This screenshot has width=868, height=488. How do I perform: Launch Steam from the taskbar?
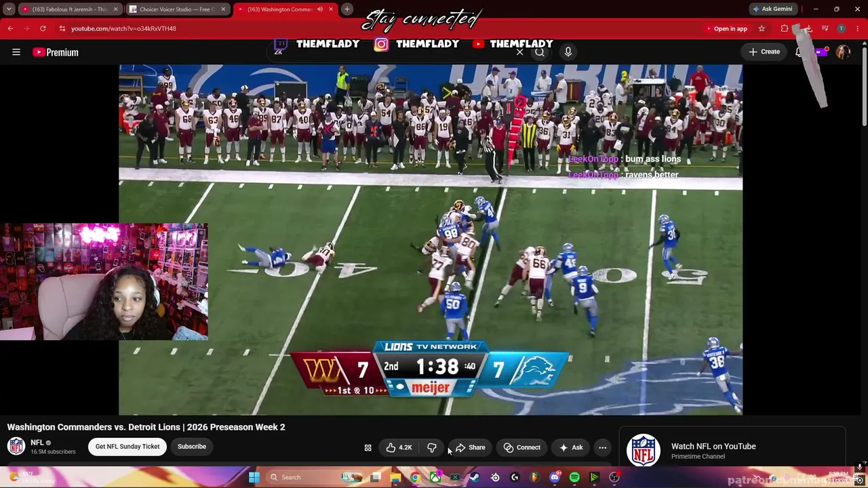pos(475,477)
